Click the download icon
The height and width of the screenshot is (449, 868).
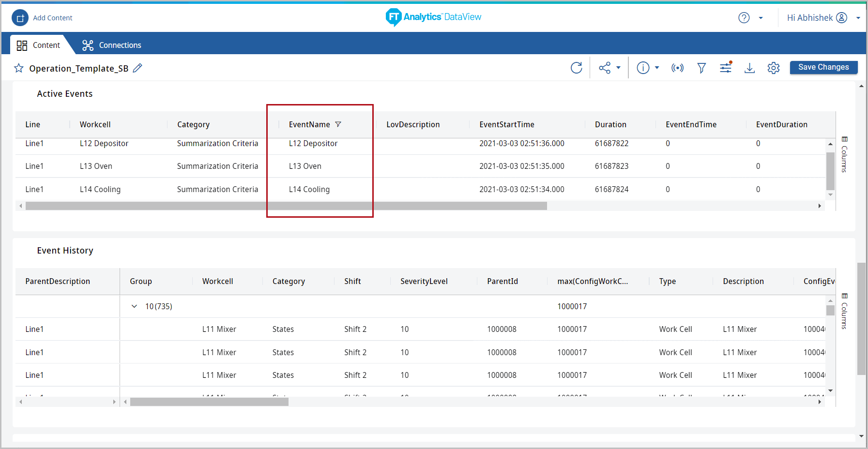pos(749,68)
